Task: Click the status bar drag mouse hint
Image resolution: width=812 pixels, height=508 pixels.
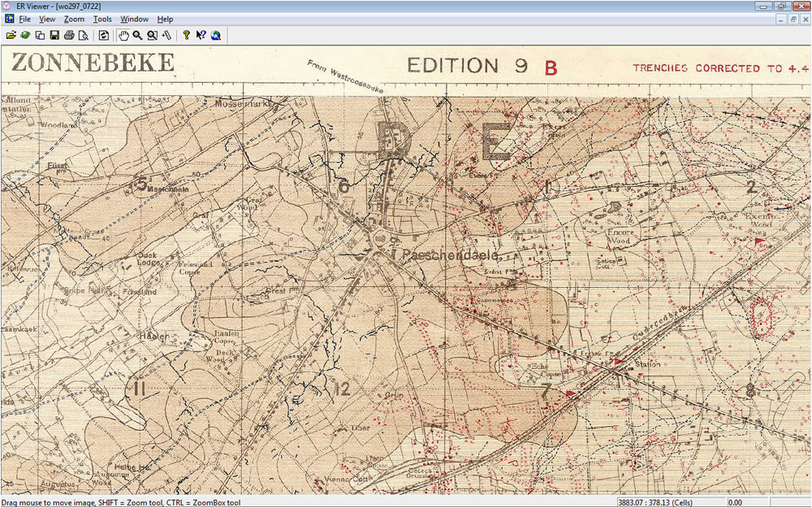Action: point(121,502)
